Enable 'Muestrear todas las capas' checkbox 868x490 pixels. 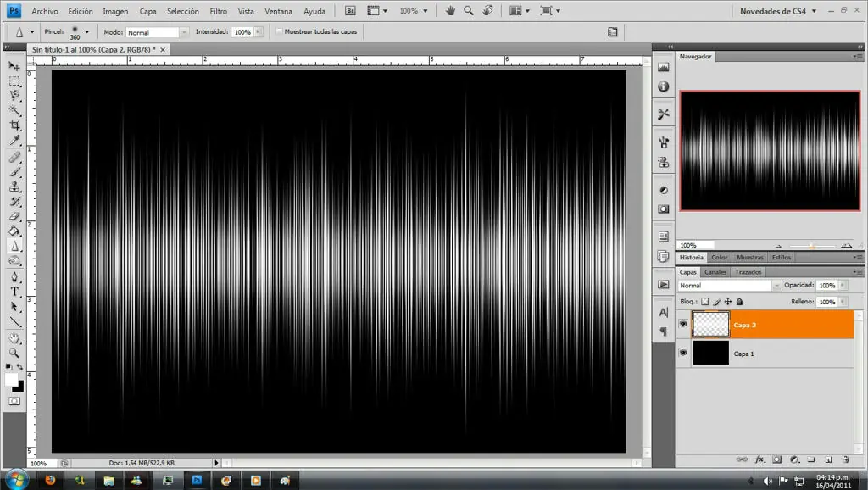pos(280,32)
